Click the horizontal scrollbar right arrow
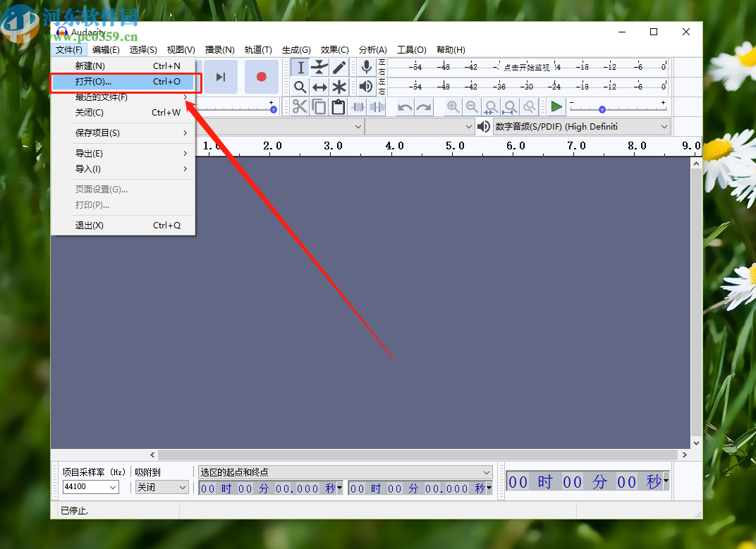The height and width of the screenshot is (549, 756). (684, 455)
